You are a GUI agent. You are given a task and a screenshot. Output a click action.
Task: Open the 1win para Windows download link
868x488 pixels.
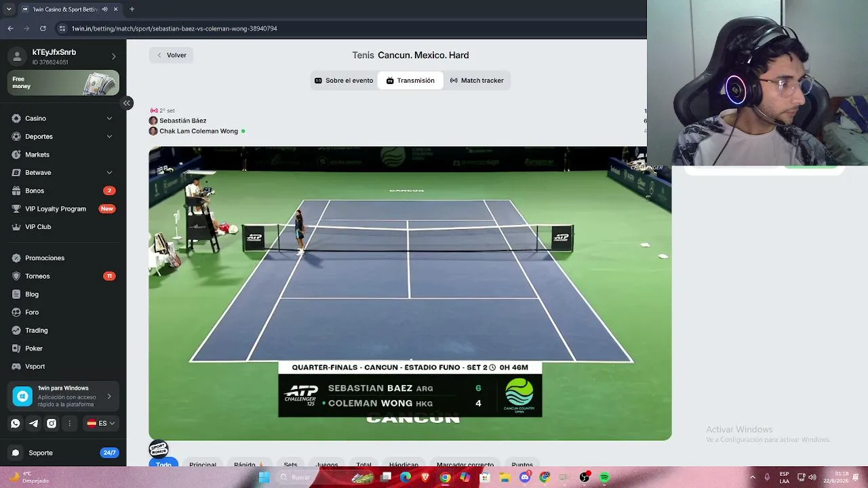click(x=64, y=396)
